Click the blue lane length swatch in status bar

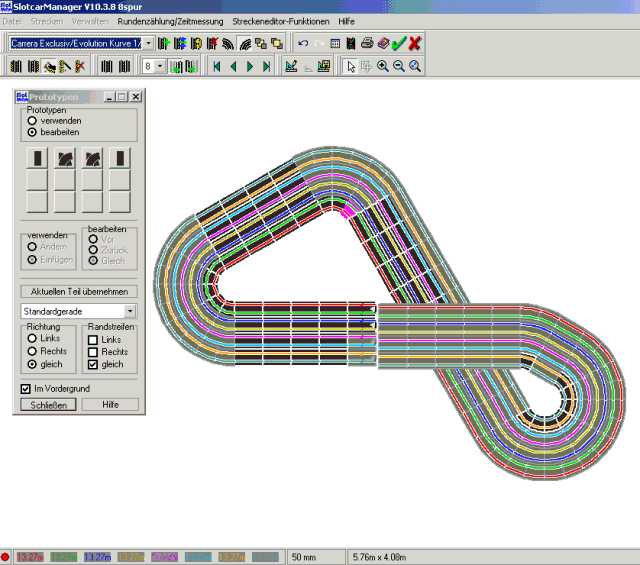97,556
